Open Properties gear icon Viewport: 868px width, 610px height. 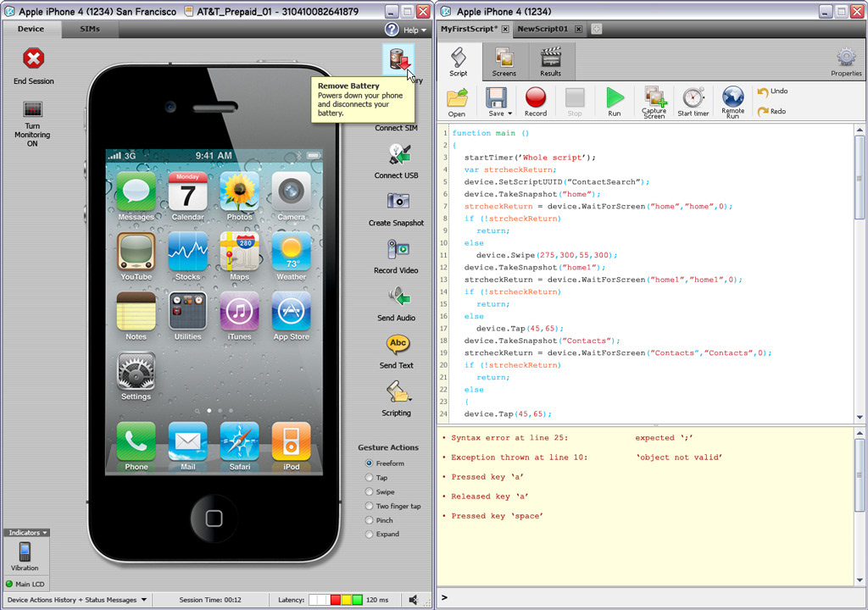click(846, 58)
